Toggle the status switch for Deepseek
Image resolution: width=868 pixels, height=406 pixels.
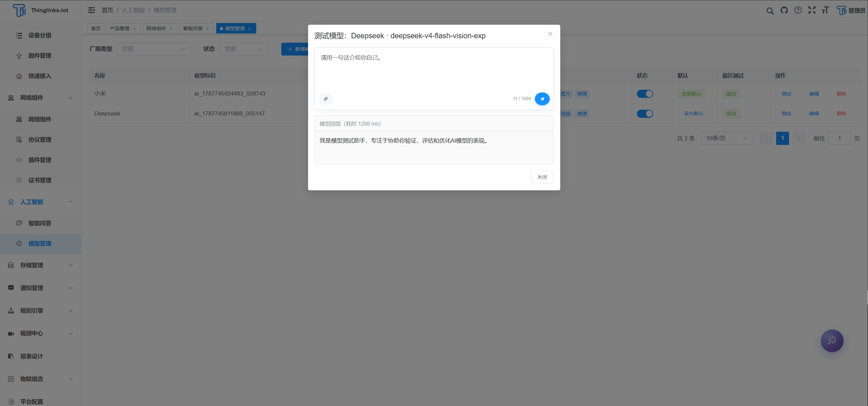(645, 114)
